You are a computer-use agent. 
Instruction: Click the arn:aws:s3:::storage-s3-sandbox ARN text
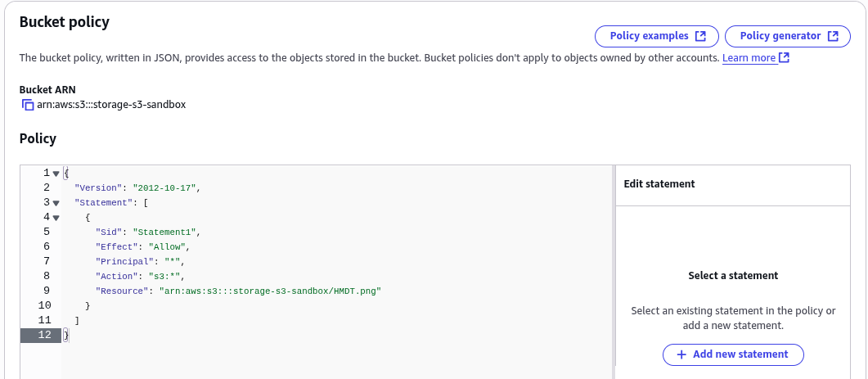(x=111, y=105)
